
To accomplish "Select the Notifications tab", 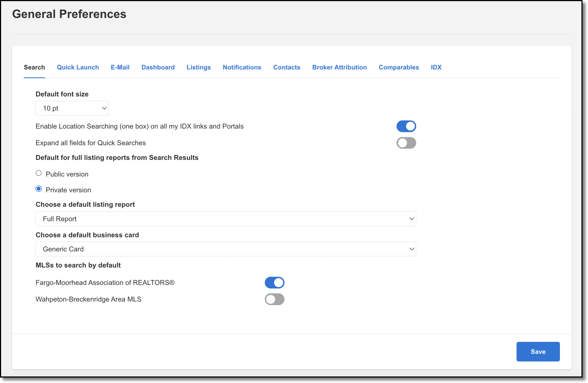I will coord(242,67).
